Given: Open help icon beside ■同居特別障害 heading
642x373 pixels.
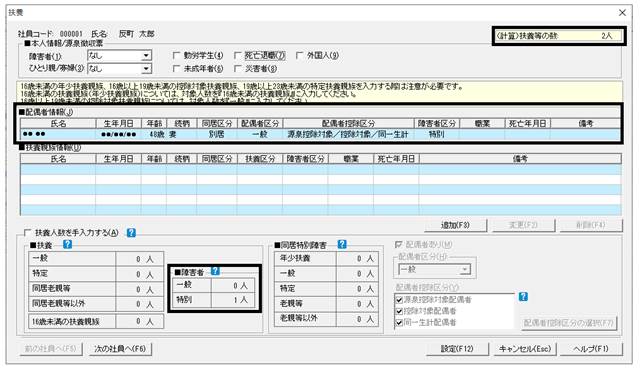Looking at the screenshot, I should click(x=342, y=244).
